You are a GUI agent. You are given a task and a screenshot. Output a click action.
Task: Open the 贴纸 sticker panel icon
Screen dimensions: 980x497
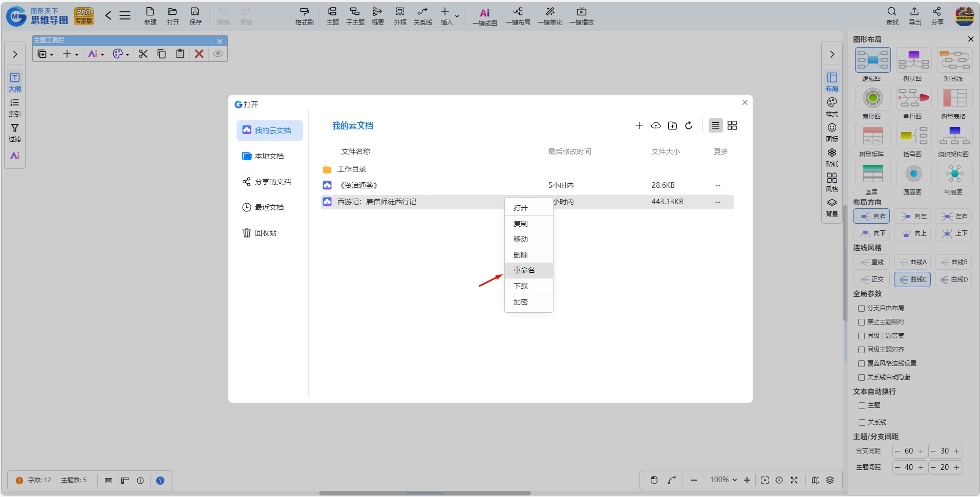pos(832,157)
